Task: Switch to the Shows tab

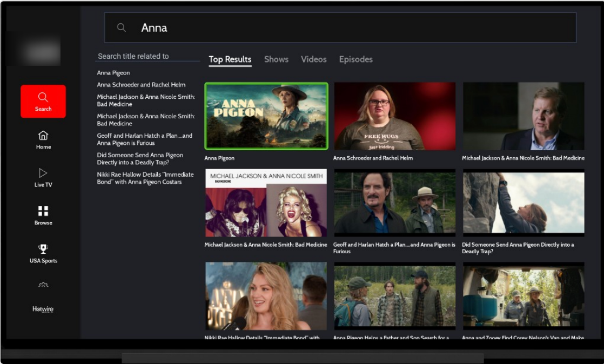Action: tap(276, 59)
